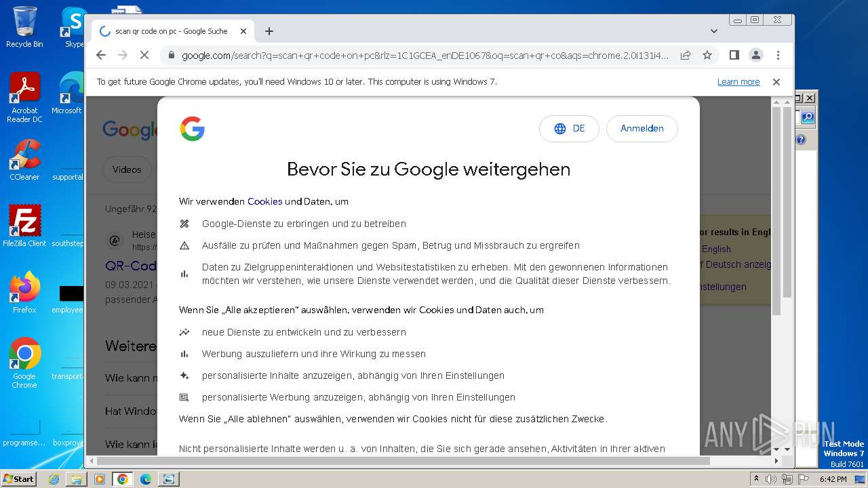The height and width of the screenshot is (488, 868).
Task: Open the volume control tray icon
Action: pos(771,479)
